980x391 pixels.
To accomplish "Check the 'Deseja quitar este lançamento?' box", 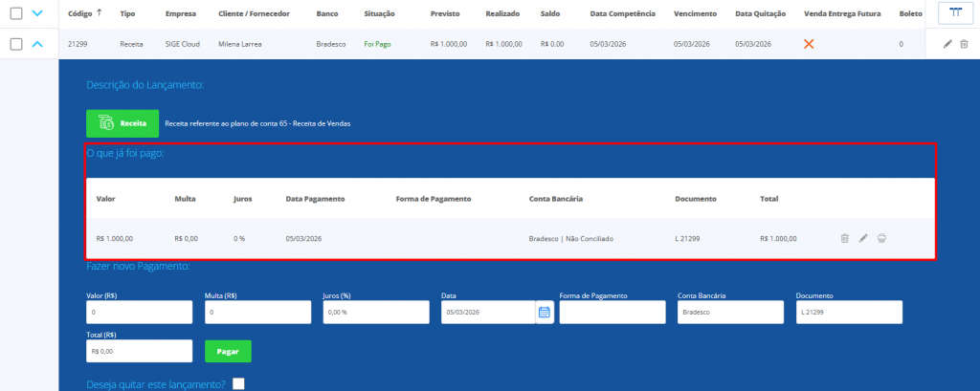I will [x=238, y=383].
